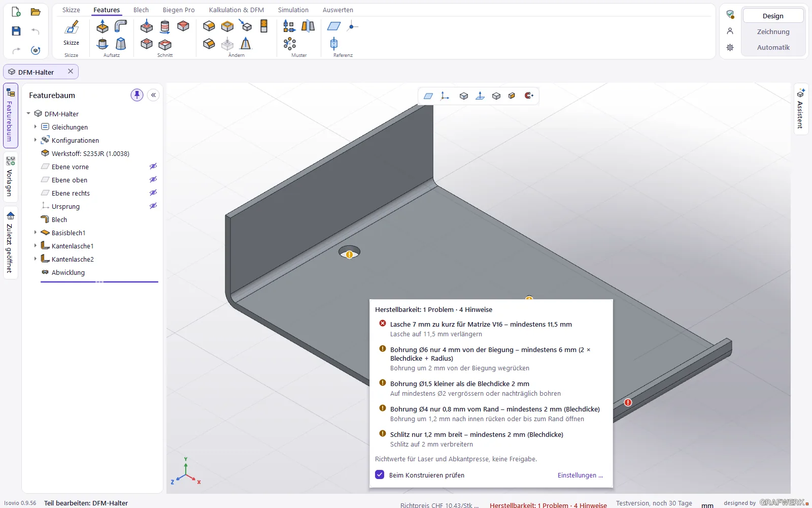Image resolution: width=812 pixels, height=508 pixels.
Task: Click the user account icon
Action: tap(730, 31)
